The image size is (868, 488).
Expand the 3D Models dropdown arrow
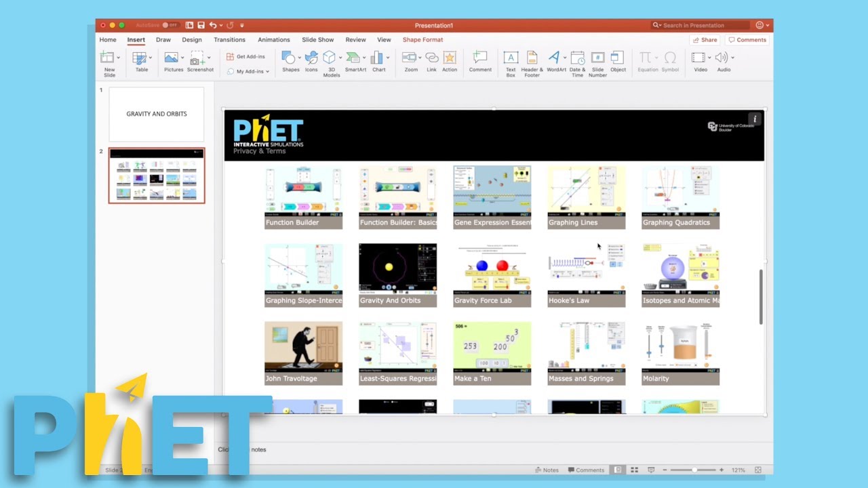[x=340, y=58]
